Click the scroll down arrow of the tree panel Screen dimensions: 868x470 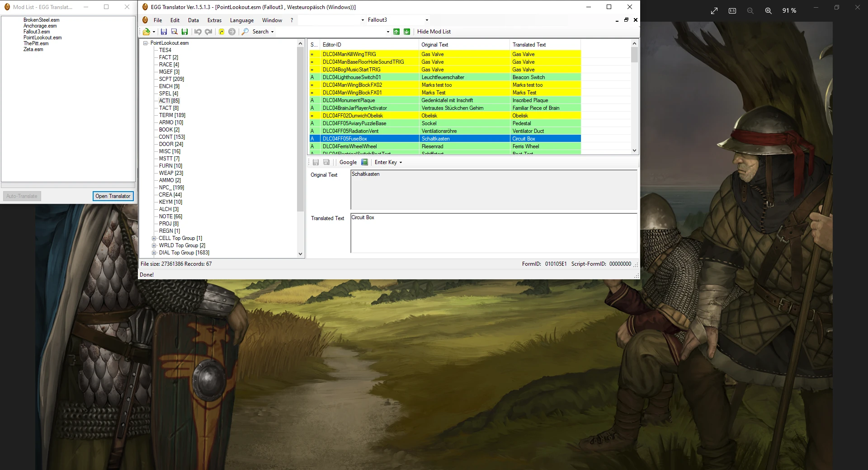coord(301,254)
